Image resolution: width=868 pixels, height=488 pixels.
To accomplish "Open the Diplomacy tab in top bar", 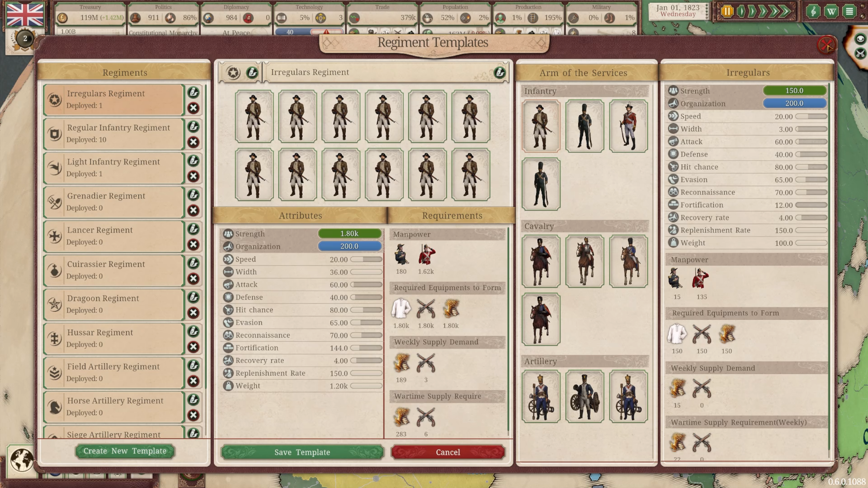I will tap(236, 7).
